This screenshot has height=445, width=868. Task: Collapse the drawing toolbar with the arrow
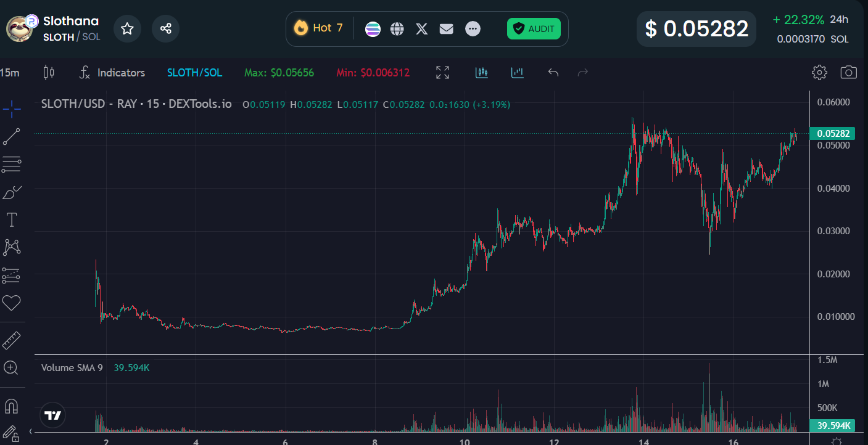coord(31,431)
